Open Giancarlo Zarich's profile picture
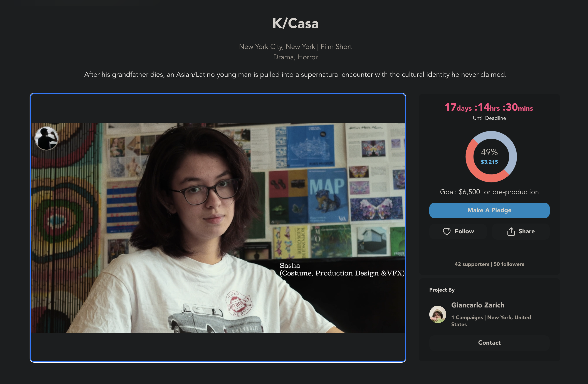588x384 pixels. [438, 314]
